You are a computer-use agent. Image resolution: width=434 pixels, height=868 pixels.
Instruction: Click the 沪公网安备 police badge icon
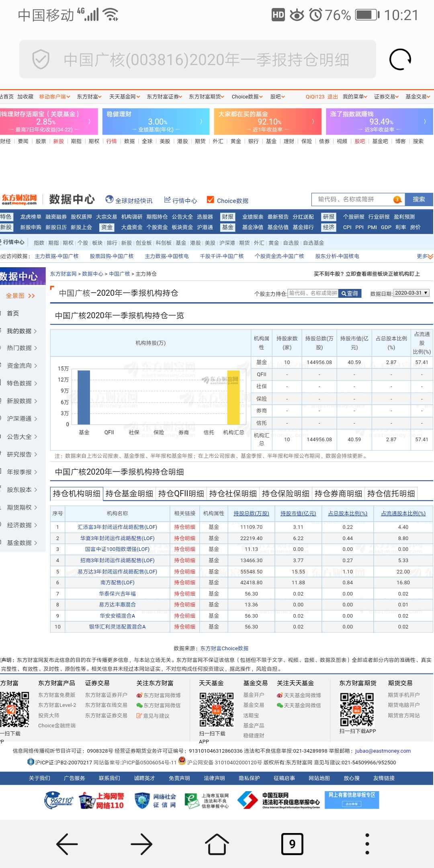pyautogui.click(x=182, y=760)
